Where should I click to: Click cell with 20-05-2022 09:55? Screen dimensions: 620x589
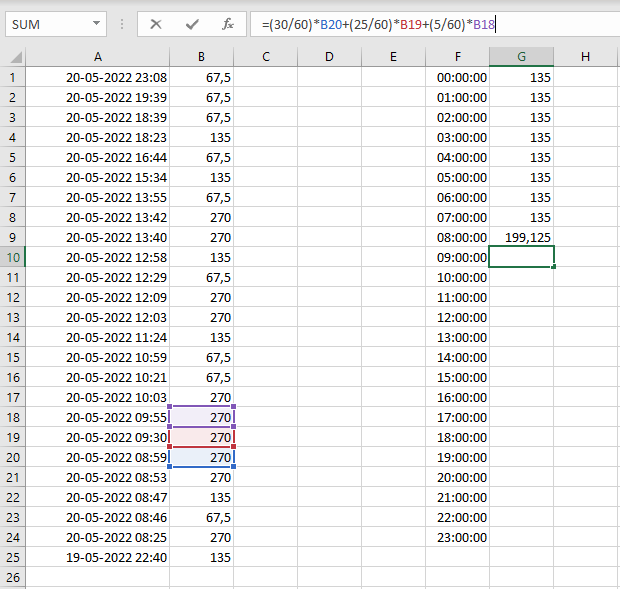point(98,417)
